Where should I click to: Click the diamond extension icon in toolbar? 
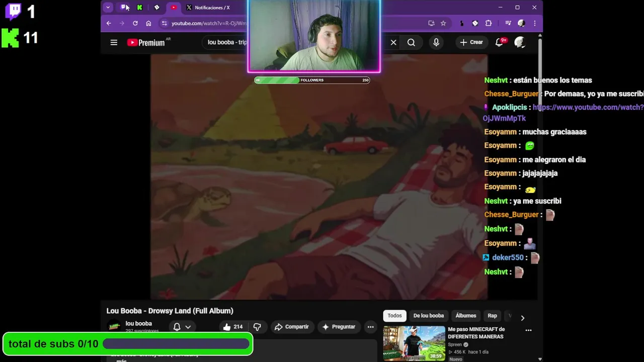(x=475, y=23)
